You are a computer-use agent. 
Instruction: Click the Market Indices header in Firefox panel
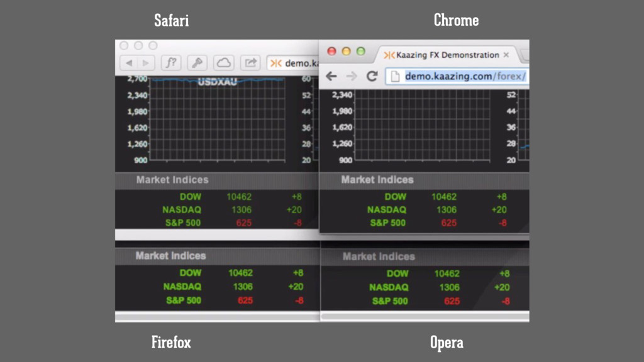[171, 256]
